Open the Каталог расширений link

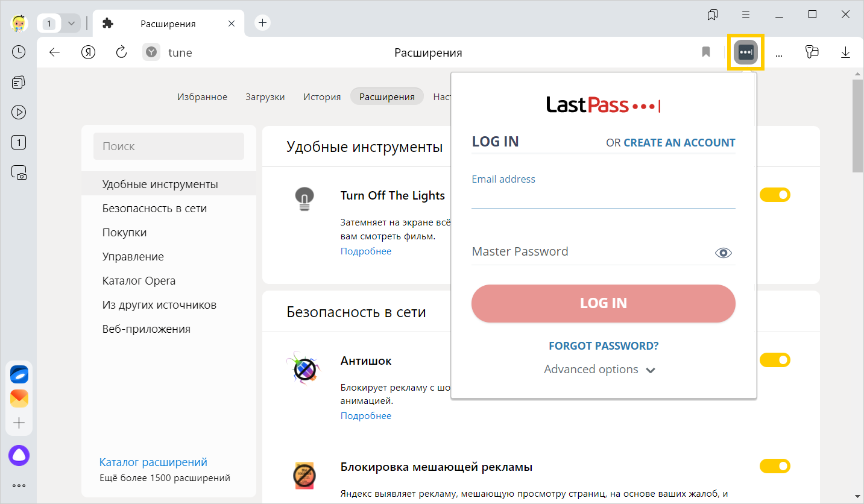pos(153,462)
